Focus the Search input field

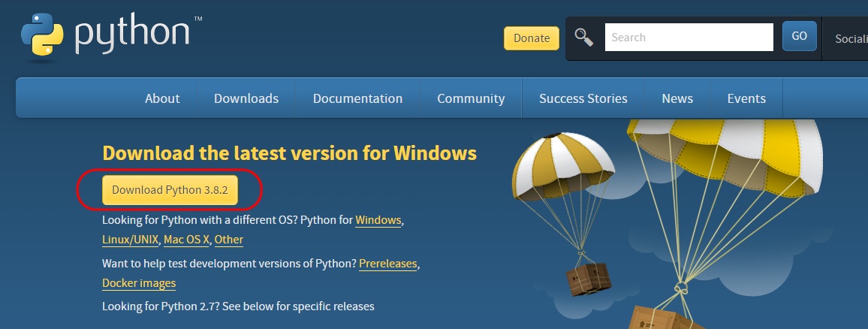pos(689,37)
